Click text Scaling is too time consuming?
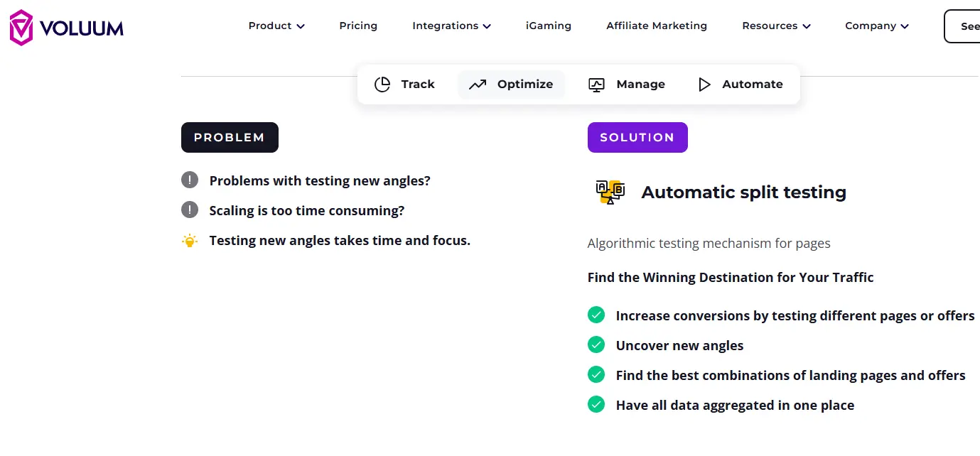The width and height of the screenshot is (980, 456). click(x=307, y=211)
